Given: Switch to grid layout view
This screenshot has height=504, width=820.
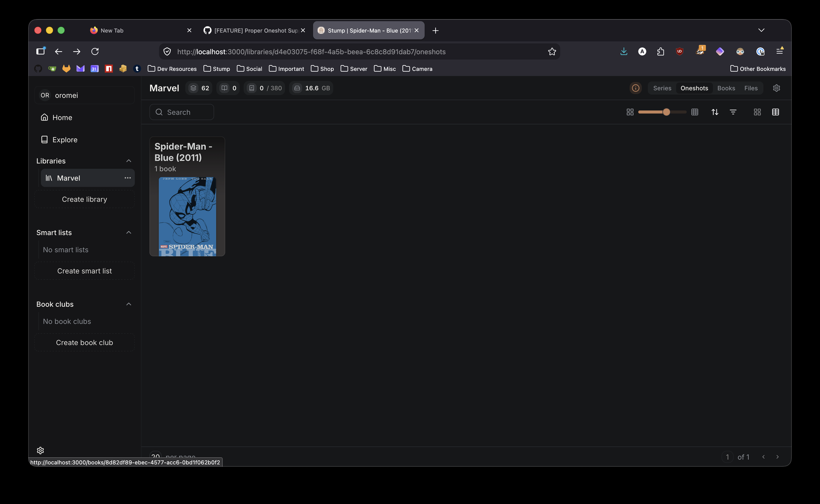Looking at the screenshot, I should point(757,112).
